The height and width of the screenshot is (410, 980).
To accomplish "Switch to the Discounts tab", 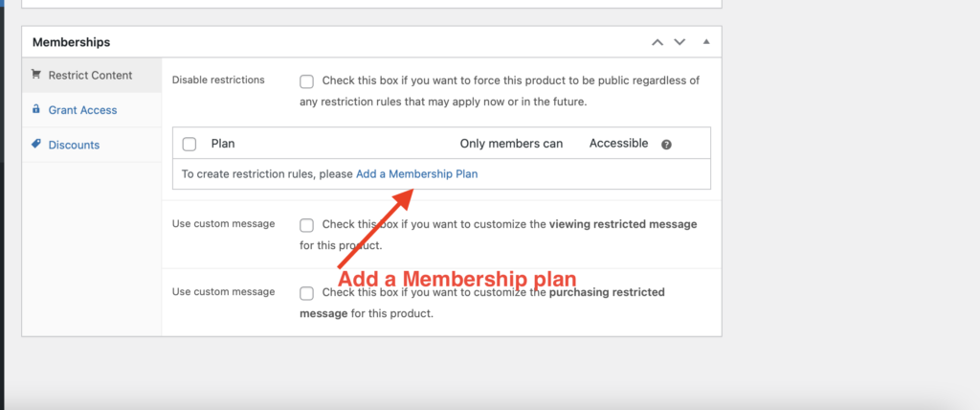I will pyautogui.click(x=74, y=145).
